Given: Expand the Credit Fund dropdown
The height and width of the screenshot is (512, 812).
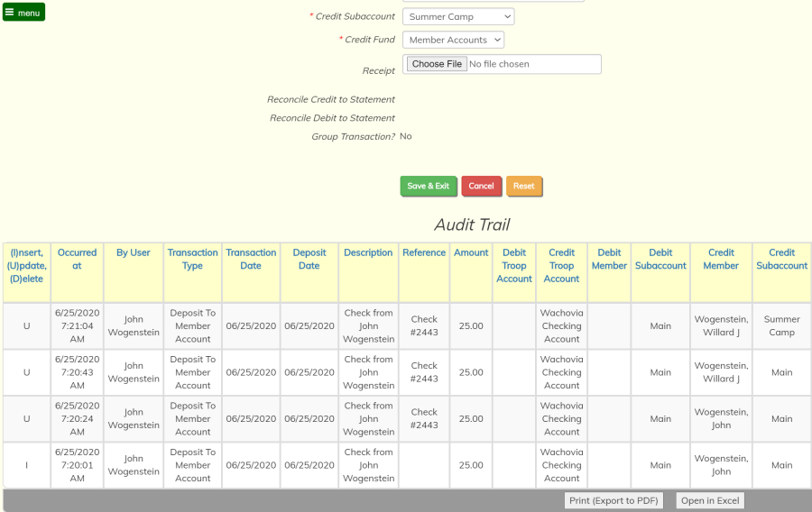Looking at the screenshot, I should [x=453, y=40].
